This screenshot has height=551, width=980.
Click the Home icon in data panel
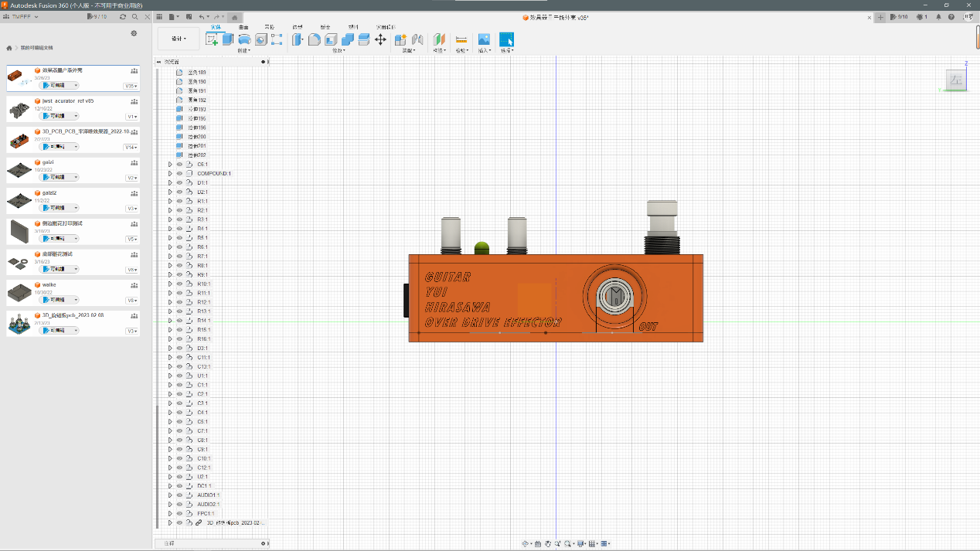[x=9, y=48]
